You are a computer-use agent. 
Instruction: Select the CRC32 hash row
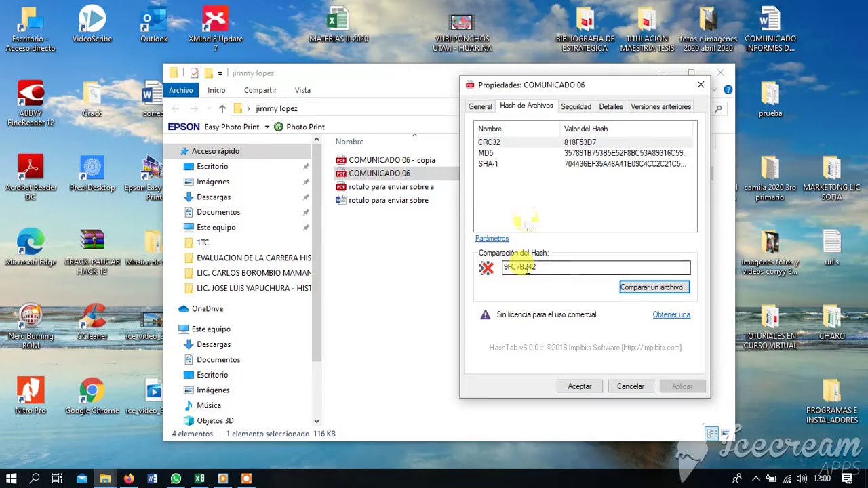(585, 142)
